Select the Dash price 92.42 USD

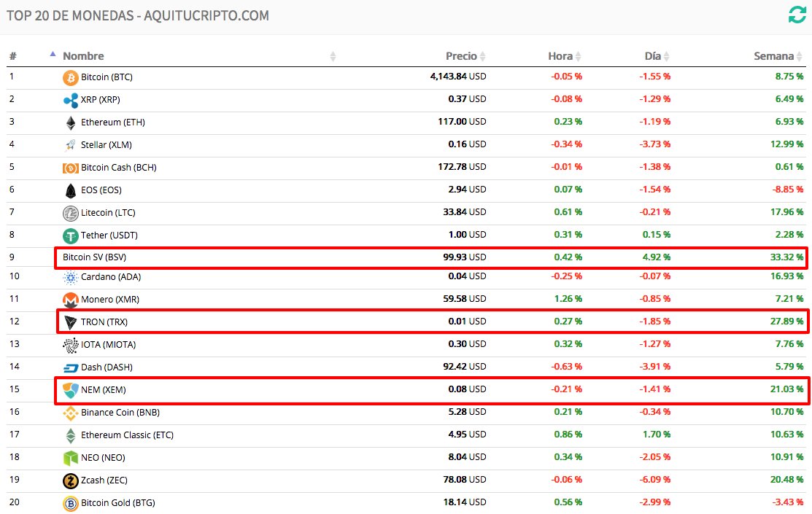(x=465, y=367)
